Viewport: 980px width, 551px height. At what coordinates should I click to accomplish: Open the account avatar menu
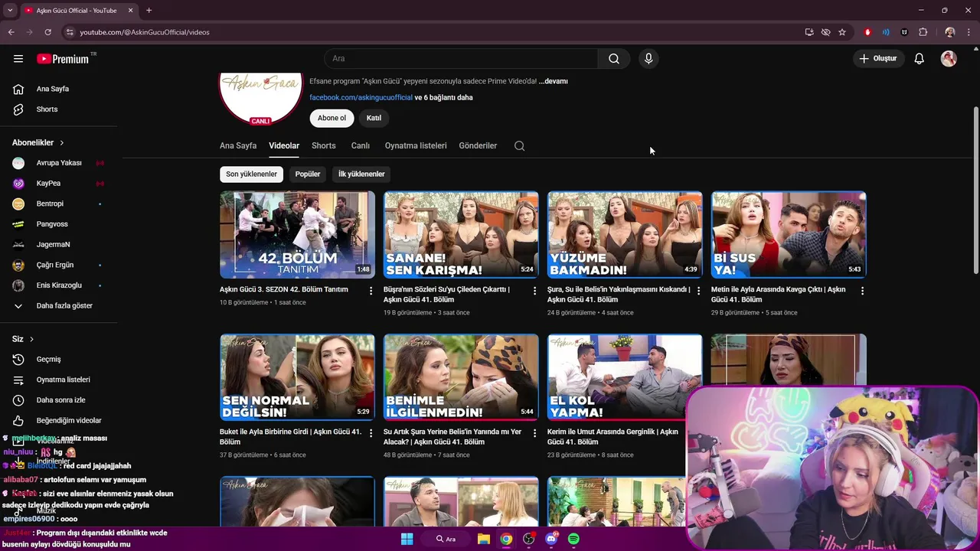tap(949, 59)
